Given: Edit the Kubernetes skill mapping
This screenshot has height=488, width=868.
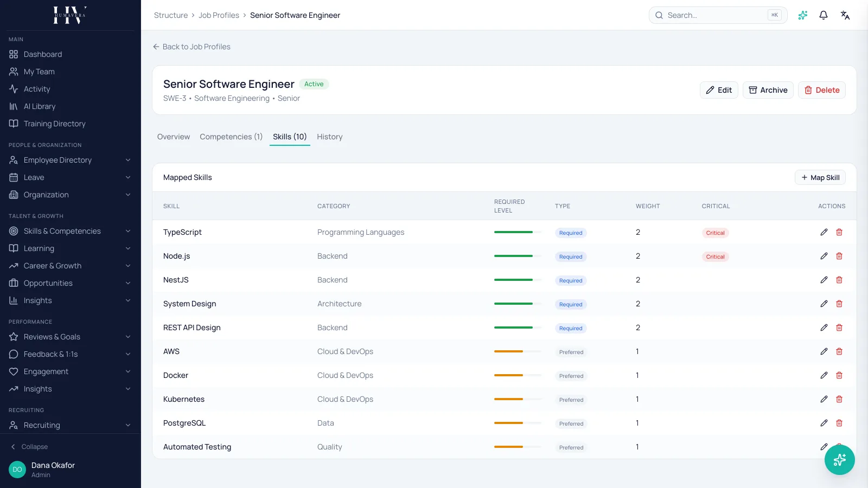Looking at the screenshot, I should [x=824, y=399].
